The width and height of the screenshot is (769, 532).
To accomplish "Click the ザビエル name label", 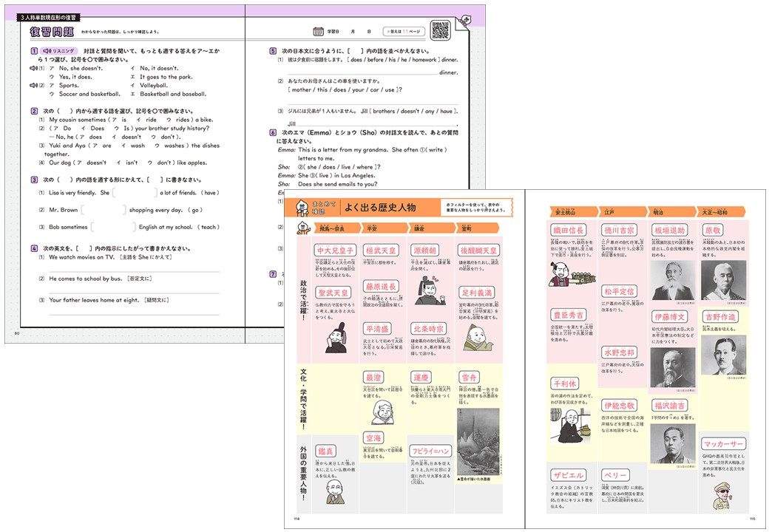I will click(569, 475).
